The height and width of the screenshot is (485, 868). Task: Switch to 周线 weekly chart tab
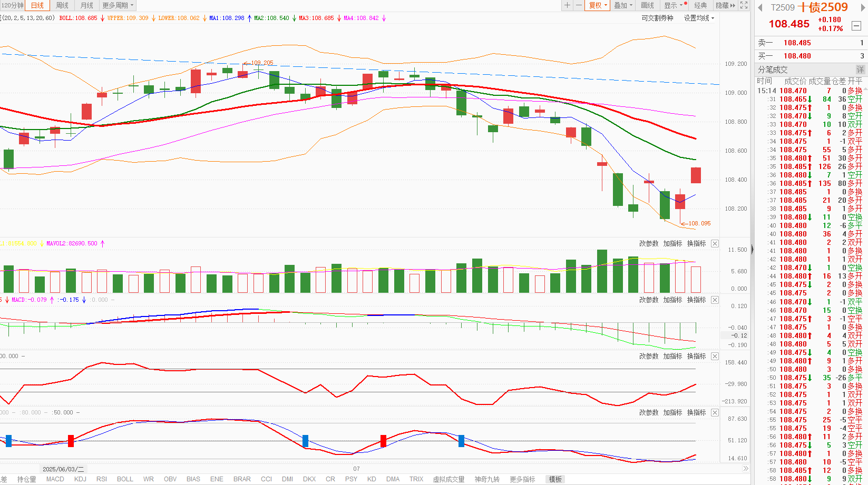62,5
